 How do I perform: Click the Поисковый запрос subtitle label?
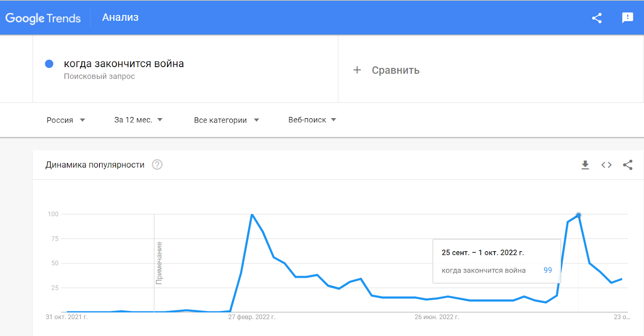[x=99, y=76]
